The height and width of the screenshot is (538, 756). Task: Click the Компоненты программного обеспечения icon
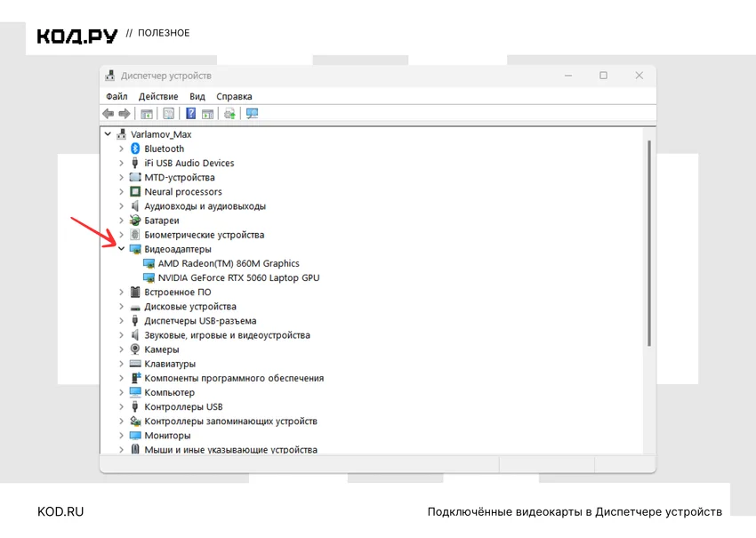tap(135, 378)
